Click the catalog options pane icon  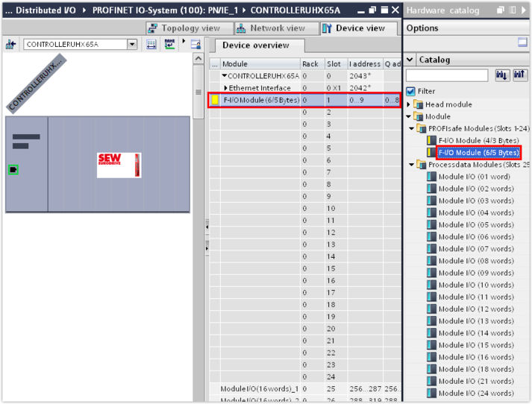[x=522, y=43]
